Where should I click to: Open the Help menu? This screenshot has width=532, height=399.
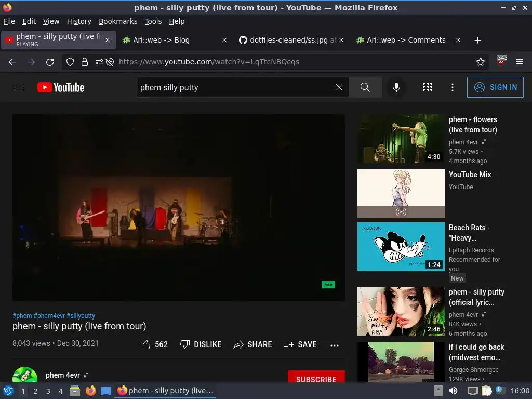click(177, 21)
